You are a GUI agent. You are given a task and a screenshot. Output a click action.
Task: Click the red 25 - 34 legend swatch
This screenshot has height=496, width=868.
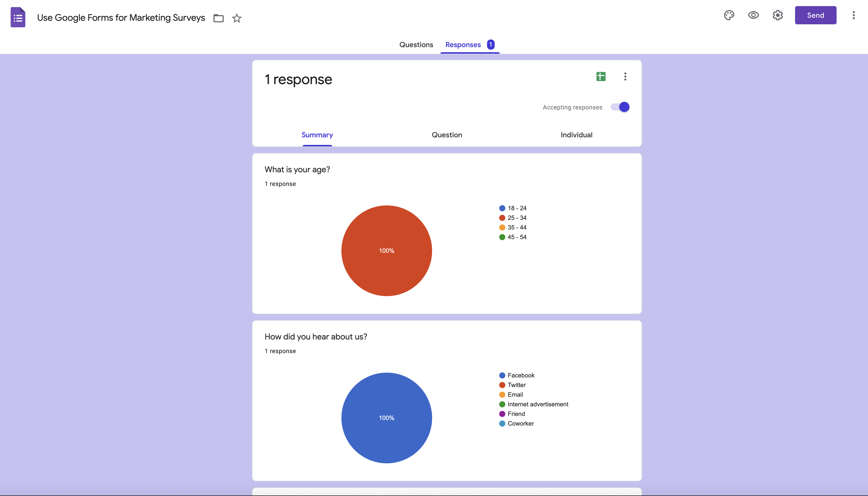(x=502, y=218)
